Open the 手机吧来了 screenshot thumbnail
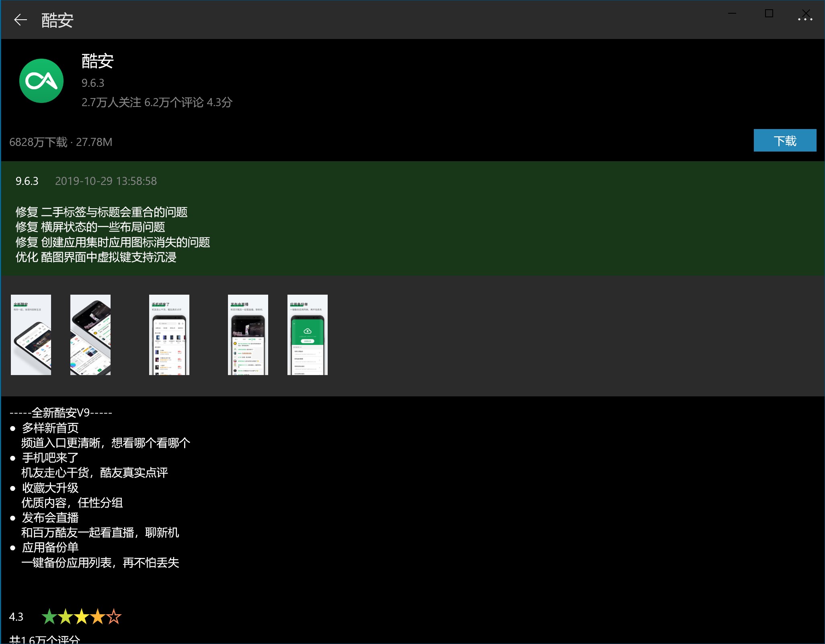The image size is (825, 644). click(x=169, y=335)
